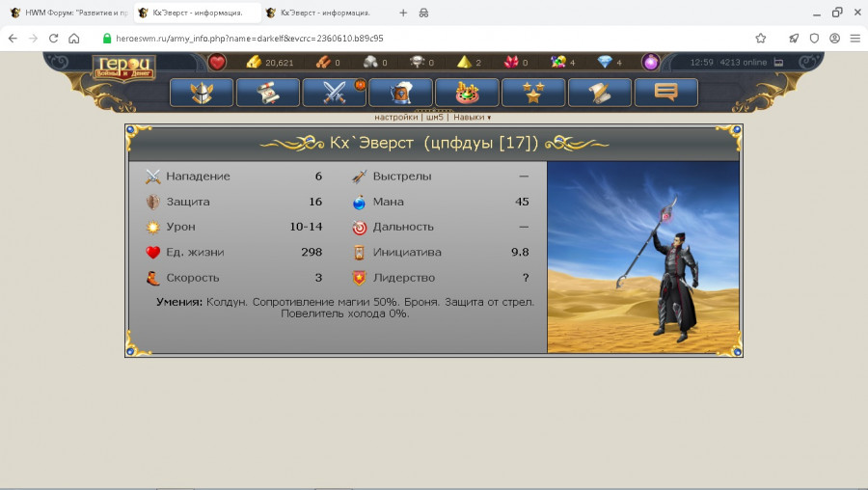The height and width of the screenshot is (490, 868).
Task: Go to browser home page
Action: coord(73,39)
